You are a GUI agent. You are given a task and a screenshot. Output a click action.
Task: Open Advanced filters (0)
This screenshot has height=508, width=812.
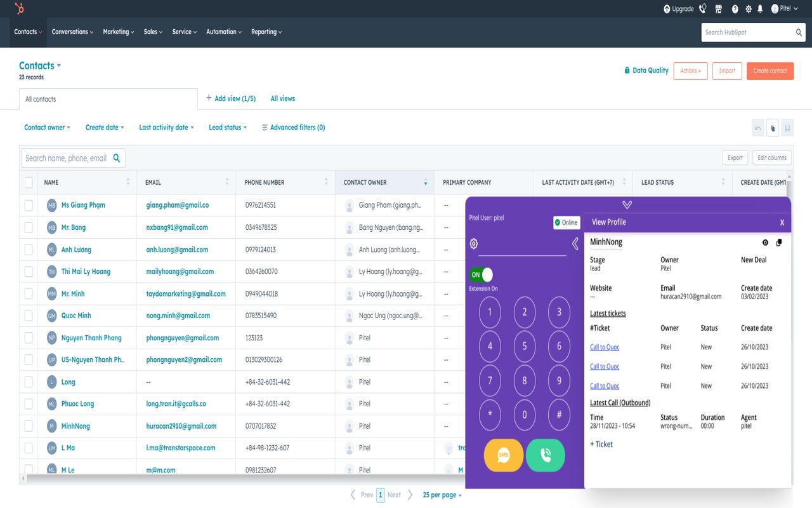tap(293, 128)
